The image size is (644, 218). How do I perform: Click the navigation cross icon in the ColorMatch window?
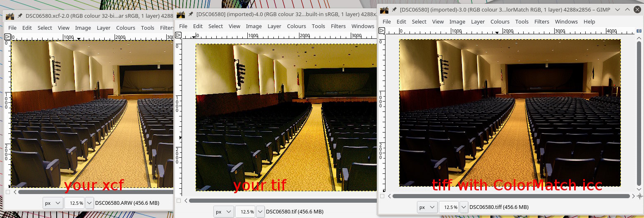click(639, 196)
